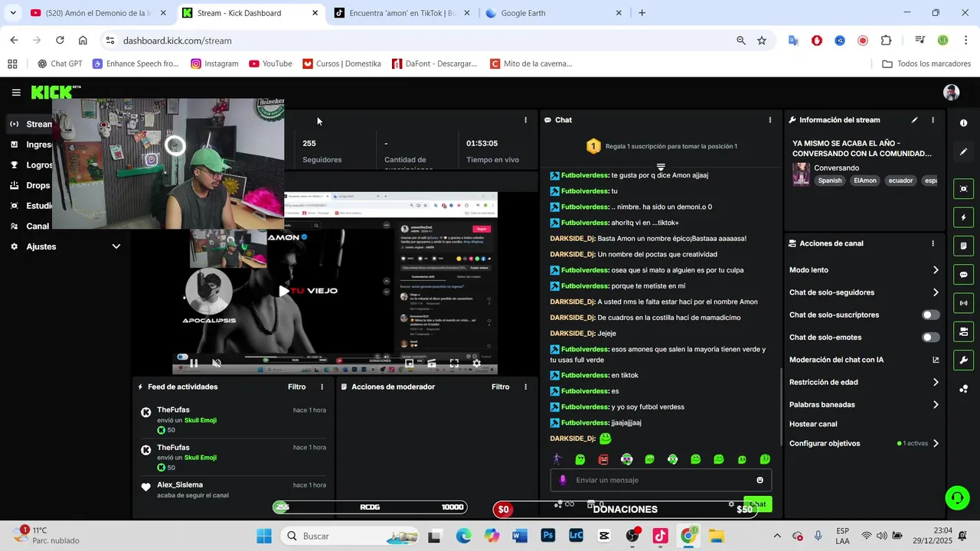
Task: Click the chat panel scrollbar
Action: click(781, 407)
